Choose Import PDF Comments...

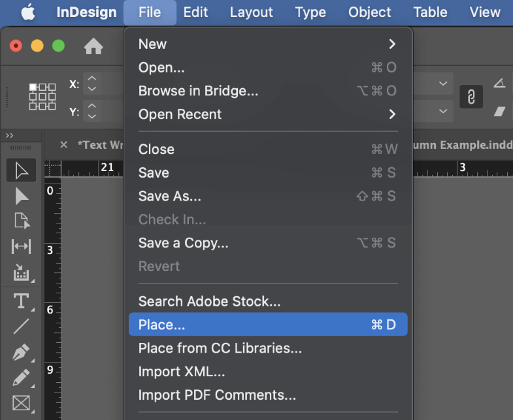[x=268, y=395]
